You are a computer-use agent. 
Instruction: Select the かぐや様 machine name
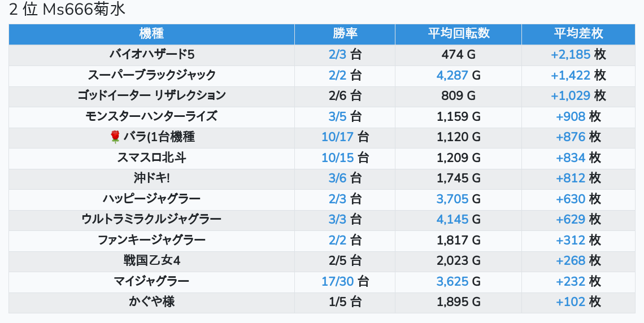tap(151, 302)
